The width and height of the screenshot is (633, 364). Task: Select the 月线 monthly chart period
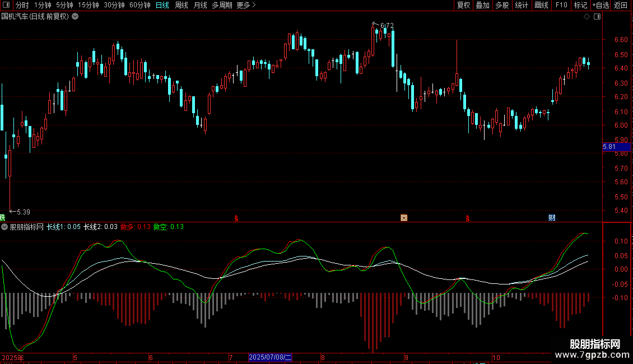tap(200, 6)
